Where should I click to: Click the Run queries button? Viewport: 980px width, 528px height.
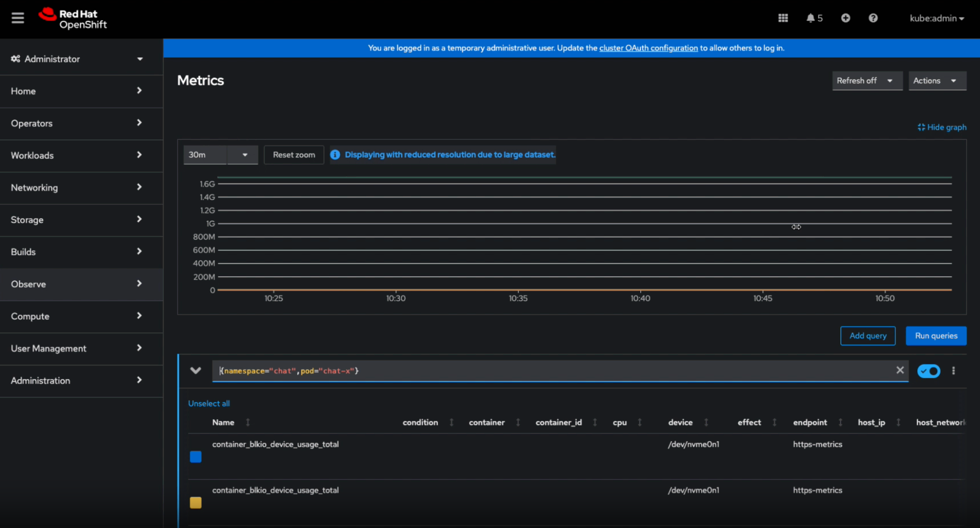point(935,336)
